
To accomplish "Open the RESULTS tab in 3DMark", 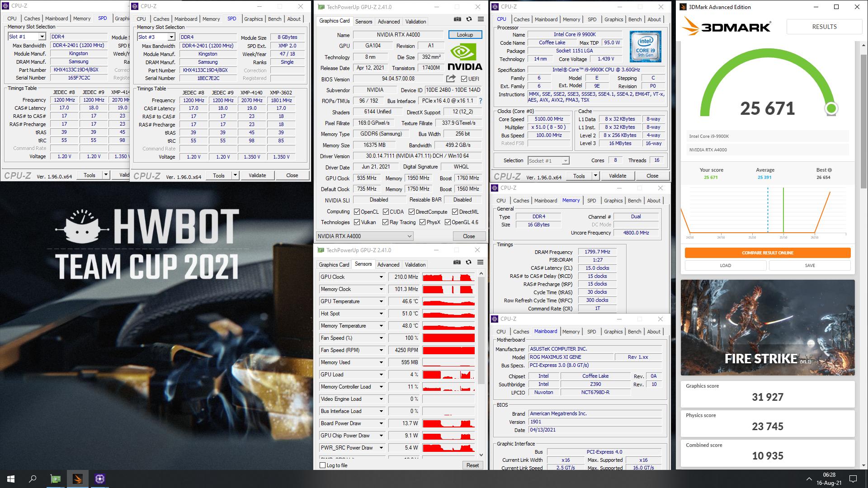I will 824,27.
